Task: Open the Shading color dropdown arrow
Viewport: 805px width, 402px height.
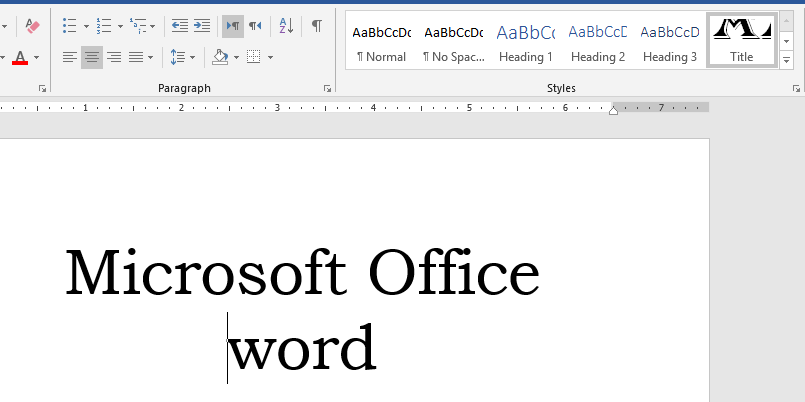Action: 236,58
